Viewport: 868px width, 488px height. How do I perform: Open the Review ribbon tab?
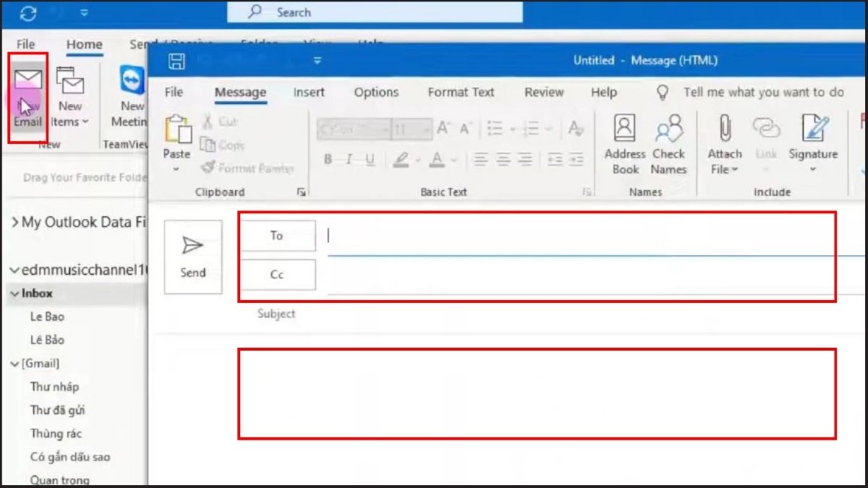544,93
